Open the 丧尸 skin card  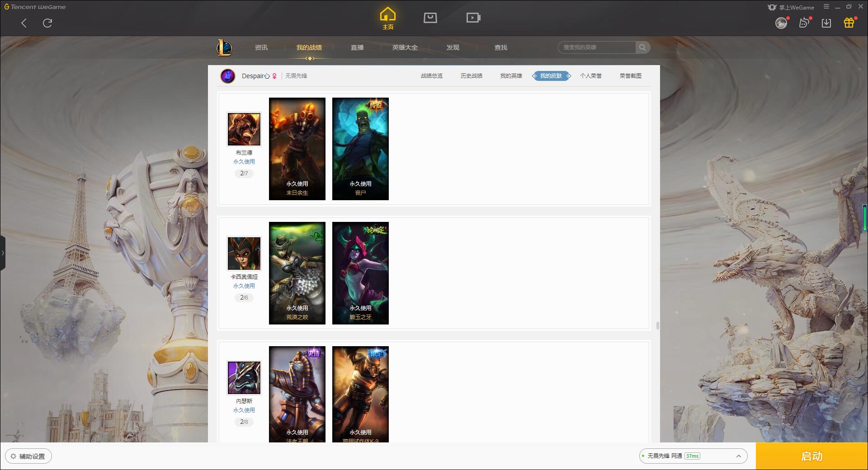pos(360,149)
